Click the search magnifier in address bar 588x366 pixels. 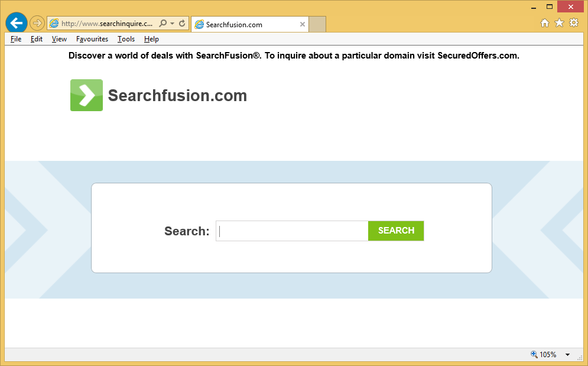point(163,24)
